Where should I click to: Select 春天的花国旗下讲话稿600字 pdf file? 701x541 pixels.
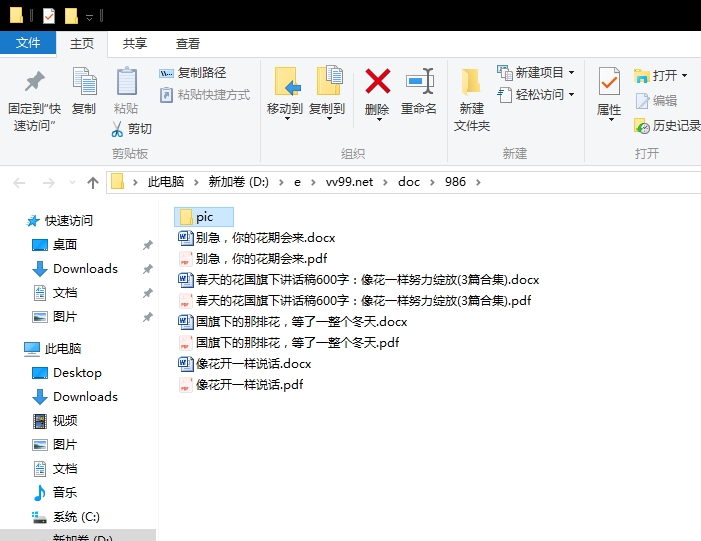point(355,301)
